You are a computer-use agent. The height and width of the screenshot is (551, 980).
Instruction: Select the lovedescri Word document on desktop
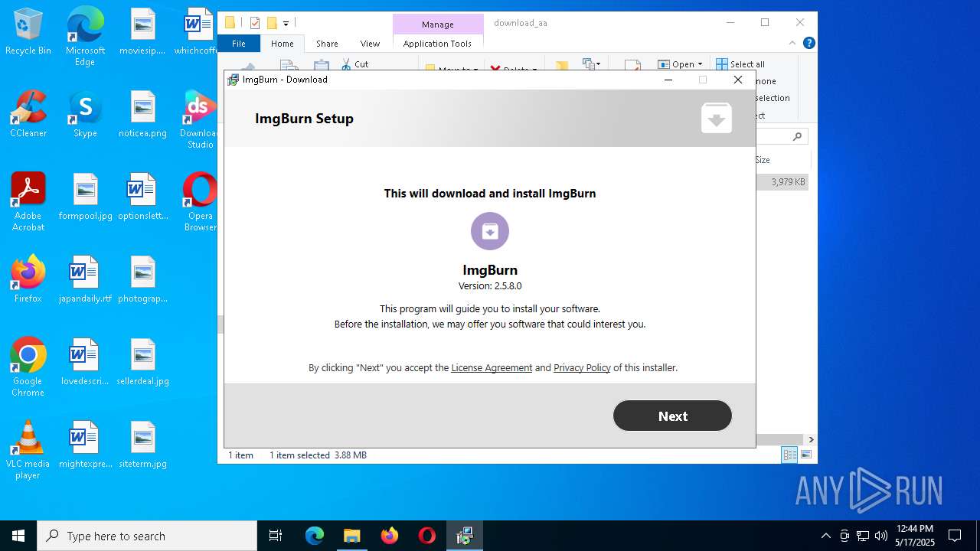tap(85, 362)
